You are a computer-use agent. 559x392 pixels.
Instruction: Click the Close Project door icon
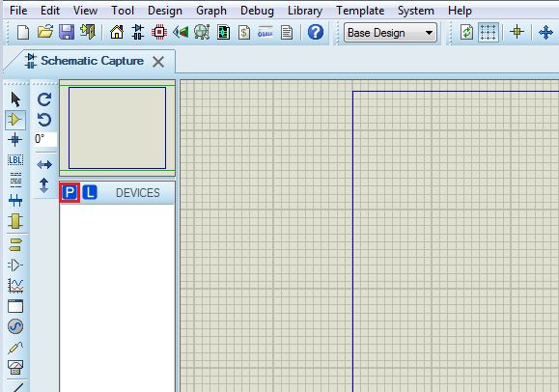[88, 33]
